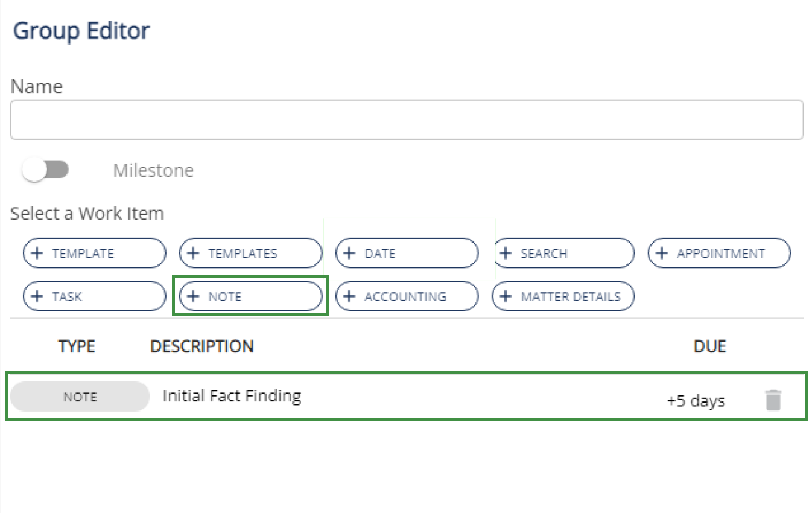
Task: Delete the Initial Fact Finding note row
Action: click(773, 400)
